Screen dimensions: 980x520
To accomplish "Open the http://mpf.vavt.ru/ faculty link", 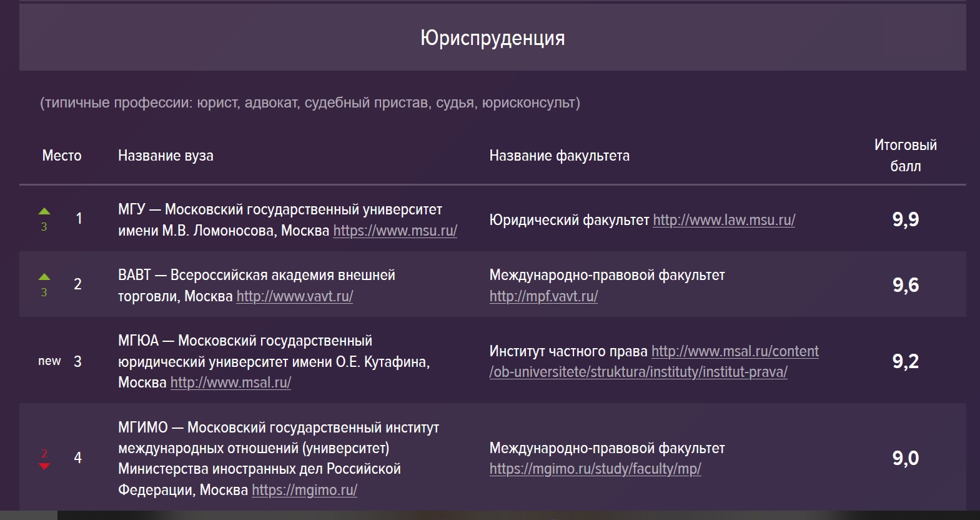I will click(x=543, y=296).
